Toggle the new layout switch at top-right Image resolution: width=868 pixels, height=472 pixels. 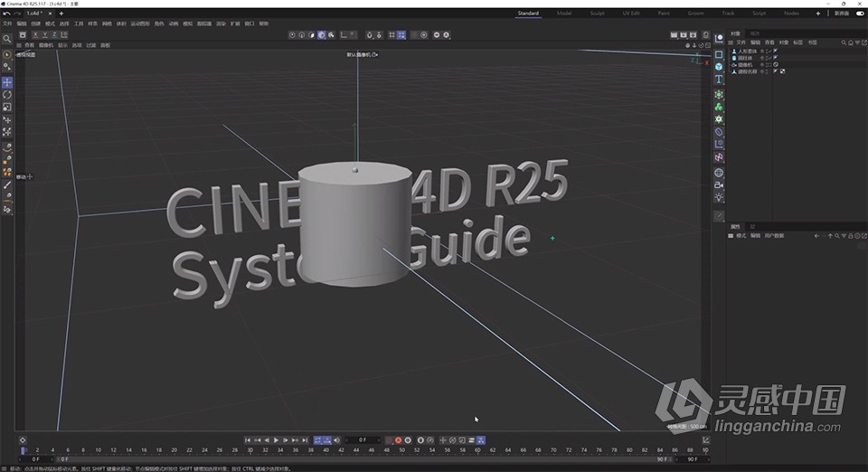pyautogui.click(x=860, y=14)
